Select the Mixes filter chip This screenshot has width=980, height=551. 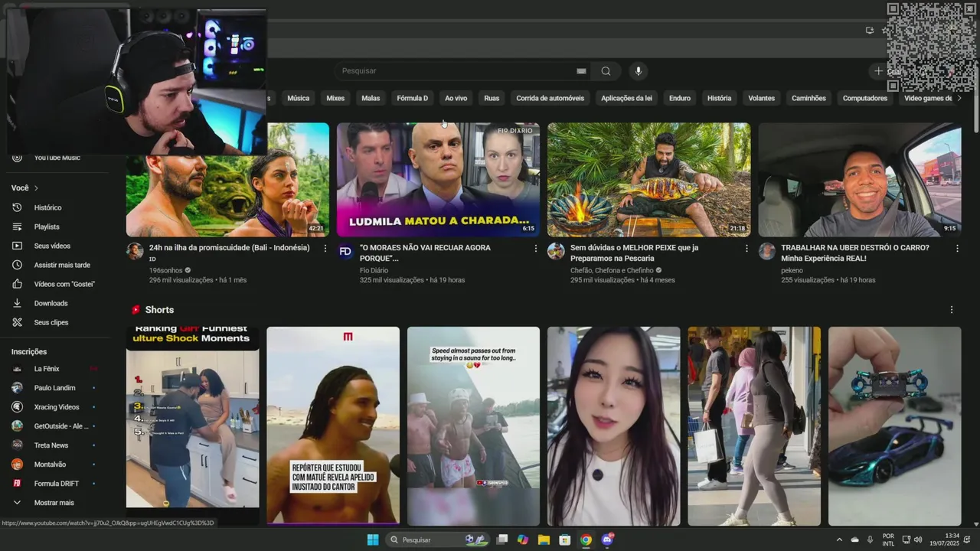tap(335, 98)
